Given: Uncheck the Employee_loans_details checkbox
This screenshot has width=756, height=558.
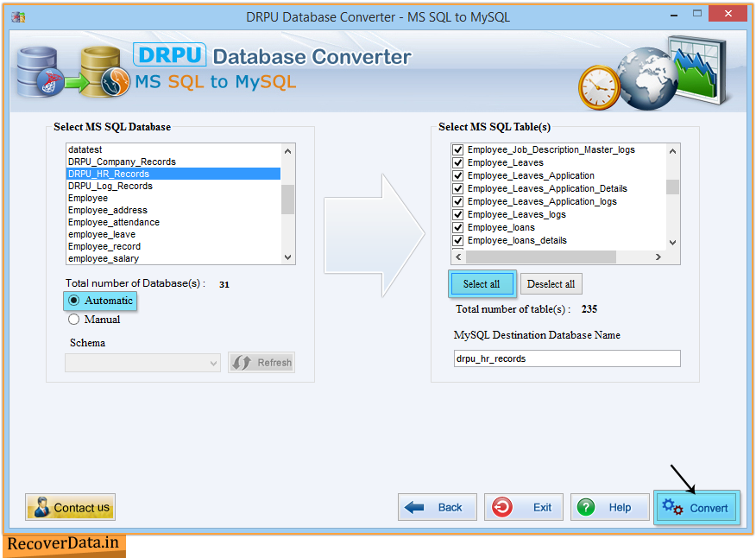Looking at the screenshot, I should (x=458, y=240).
